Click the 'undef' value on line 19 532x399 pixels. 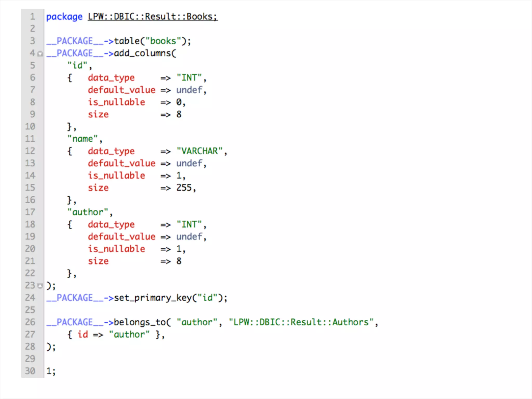189,237
